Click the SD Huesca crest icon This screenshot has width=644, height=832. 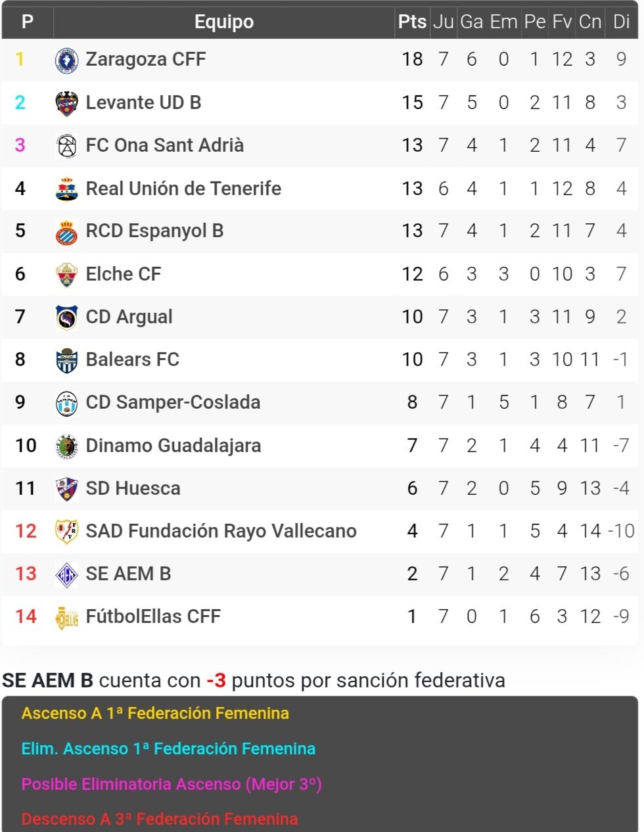coord(66,489)
